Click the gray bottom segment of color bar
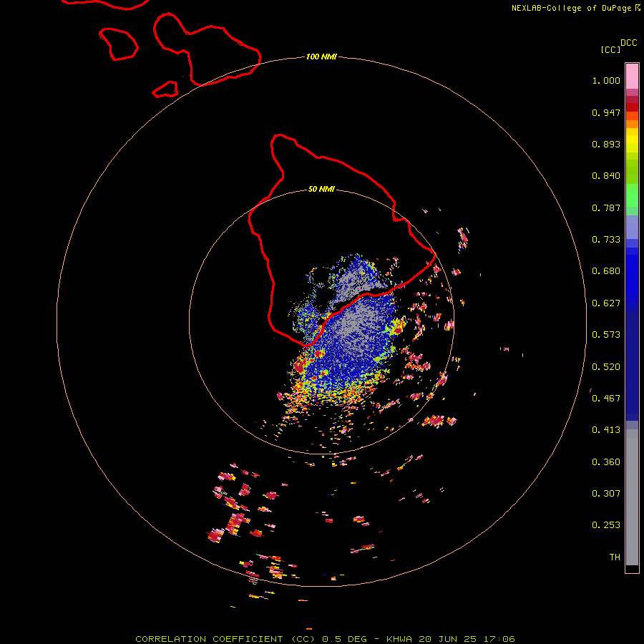Viewport: 644px width, 644px height. tap(632, 497)
